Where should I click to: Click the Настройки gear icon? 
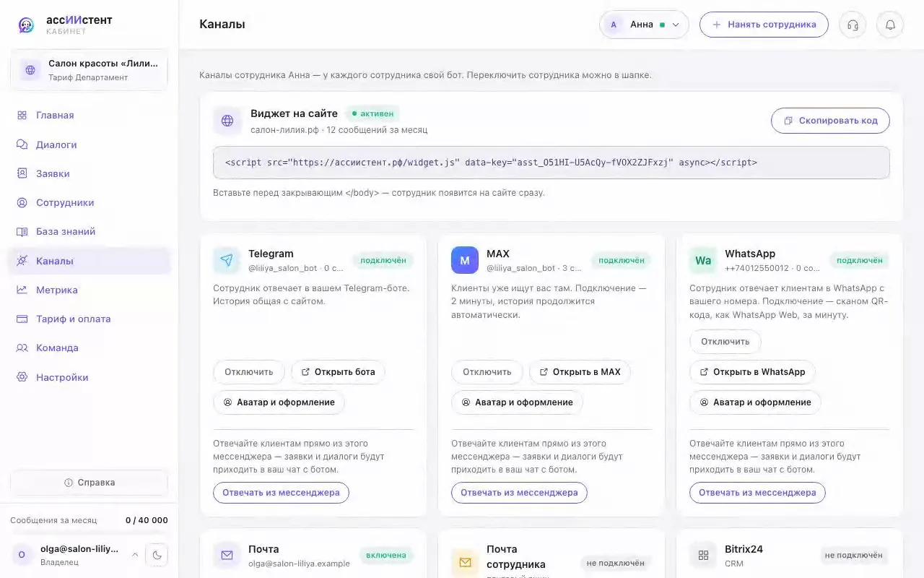coord(22,377)
